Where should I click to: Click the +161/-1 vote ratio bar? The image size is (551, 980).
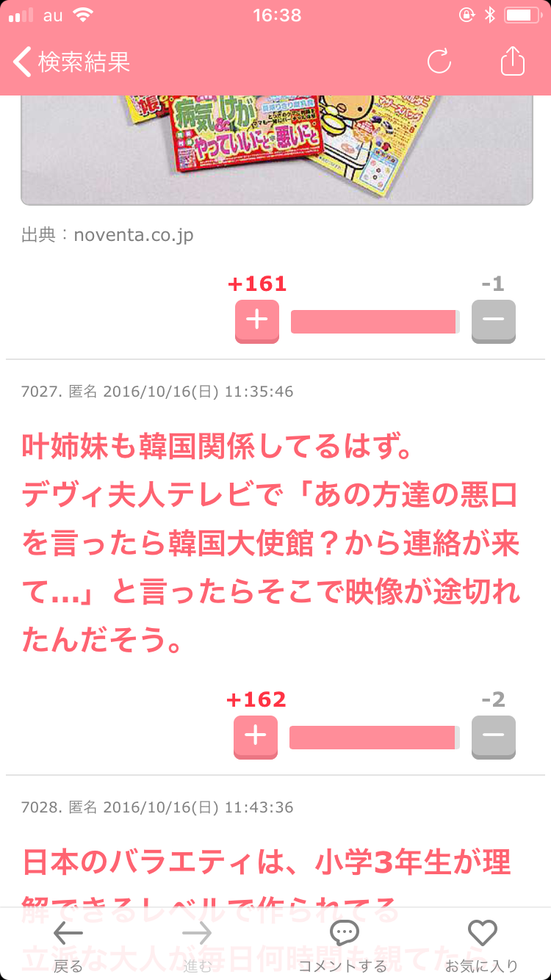pos(375,322)
